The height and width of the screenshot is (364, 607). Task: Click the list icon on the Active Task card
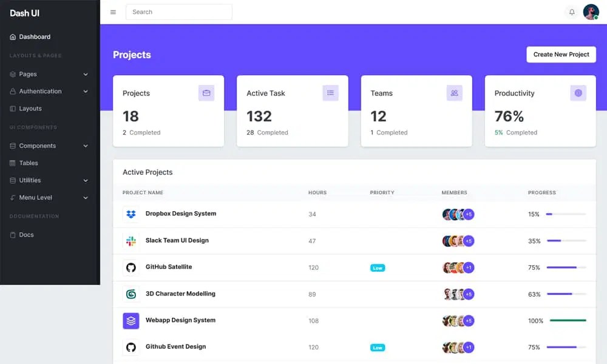coord(330,93)
